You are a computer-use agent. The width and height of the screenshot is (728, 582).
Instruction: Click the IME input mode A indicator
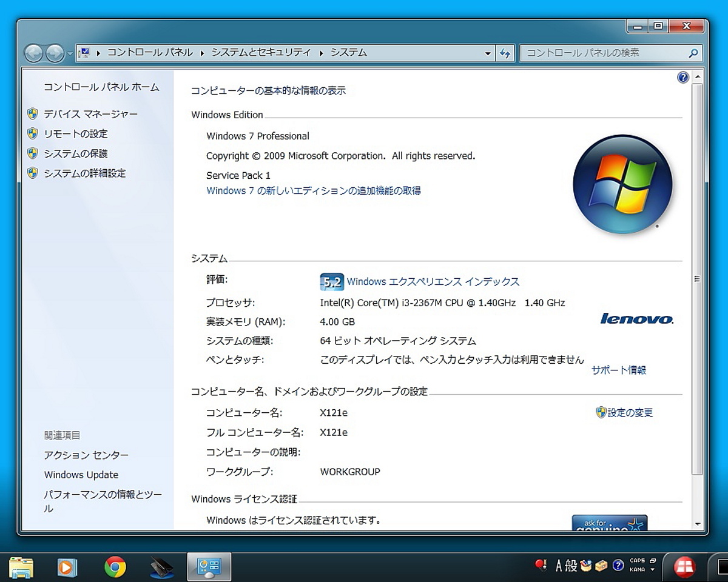pyautogui.click(x=559, y=566)
